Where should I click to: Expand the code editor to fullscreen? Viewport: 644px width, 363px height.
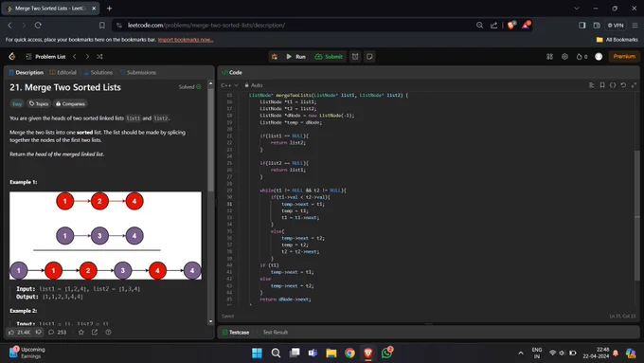[634, 85]
